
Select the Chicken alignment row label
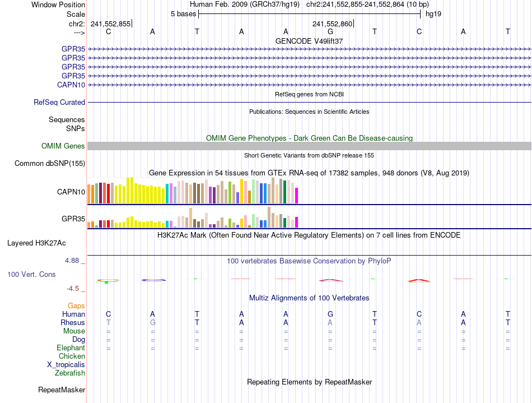72,356
